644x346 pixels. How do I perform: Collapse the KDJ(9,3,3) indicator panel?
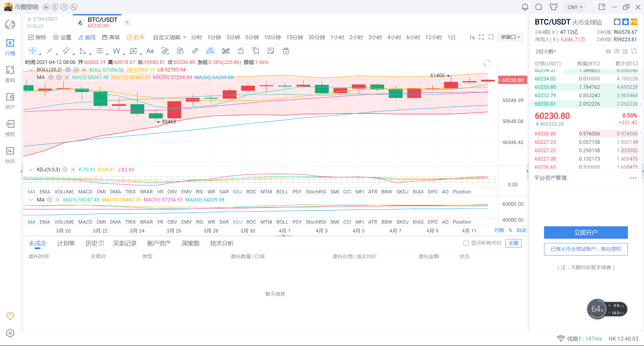[x=31, y=170]
